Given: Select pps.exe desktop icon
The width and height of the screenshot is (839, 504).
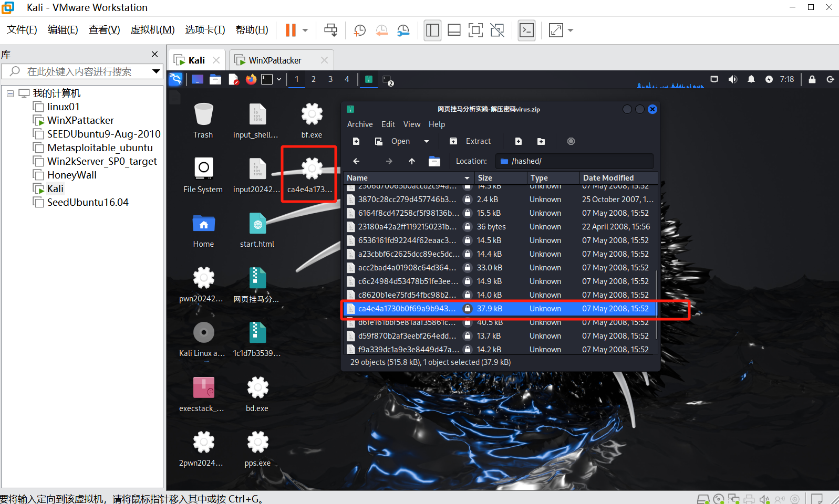Looking at the screenshot, I should [x=257, y=449].
